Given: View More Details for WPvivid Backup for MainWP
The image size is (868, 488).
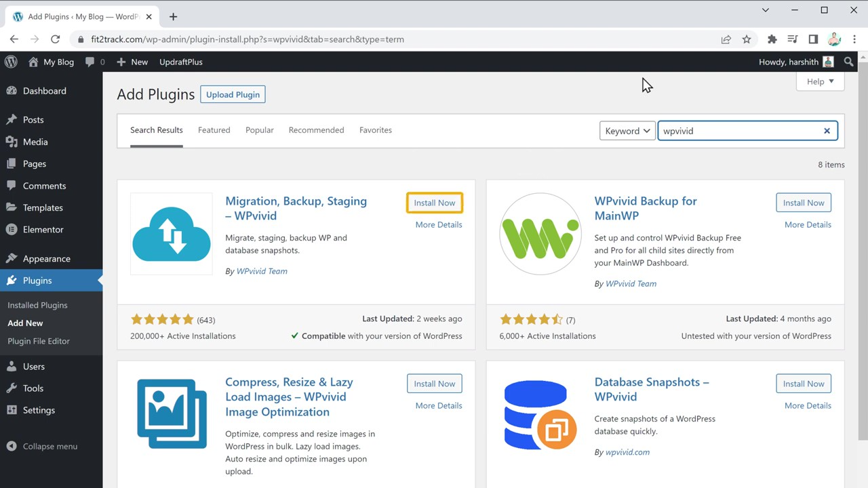Looking at the screenshot, I should [x=808, y=224].
